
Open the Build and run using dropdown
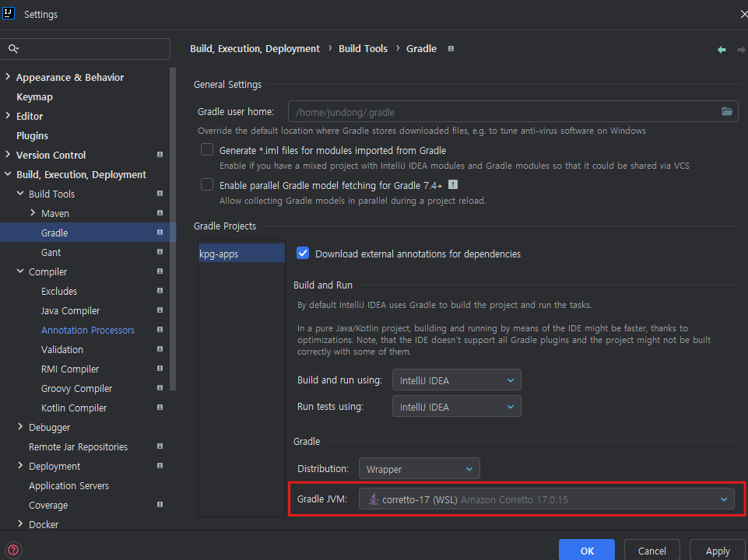pos(457,380)
